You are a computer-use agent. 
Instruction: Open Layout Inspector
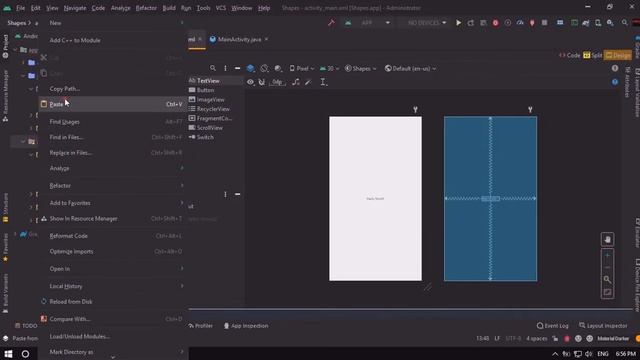603,326
